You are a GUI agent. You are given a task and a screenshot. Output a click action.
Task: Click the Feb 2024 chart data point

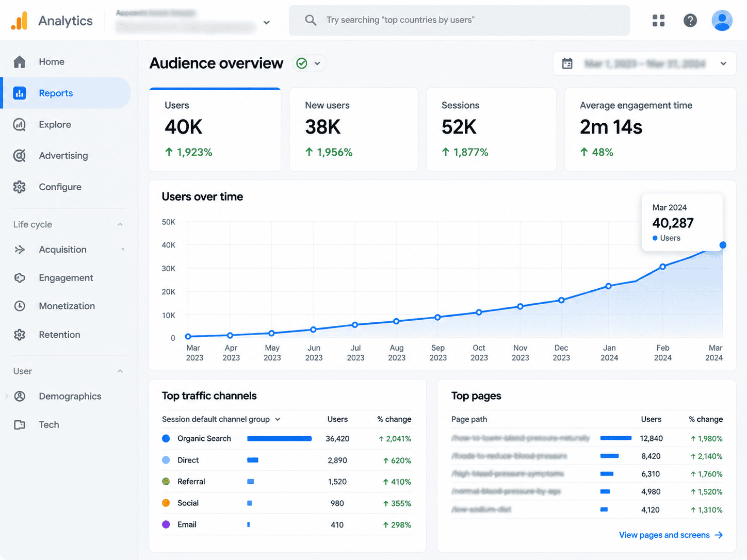pyautogui.click(x=663, y=267)
